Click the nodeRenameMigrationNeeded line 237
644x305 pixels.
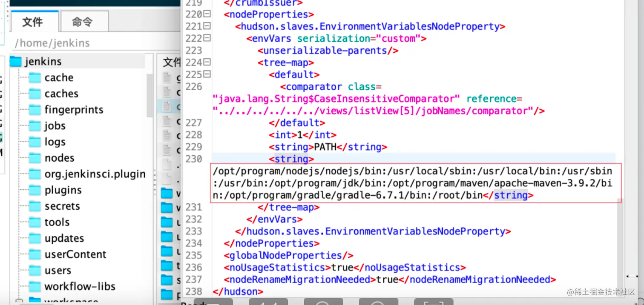click(390, 279)
